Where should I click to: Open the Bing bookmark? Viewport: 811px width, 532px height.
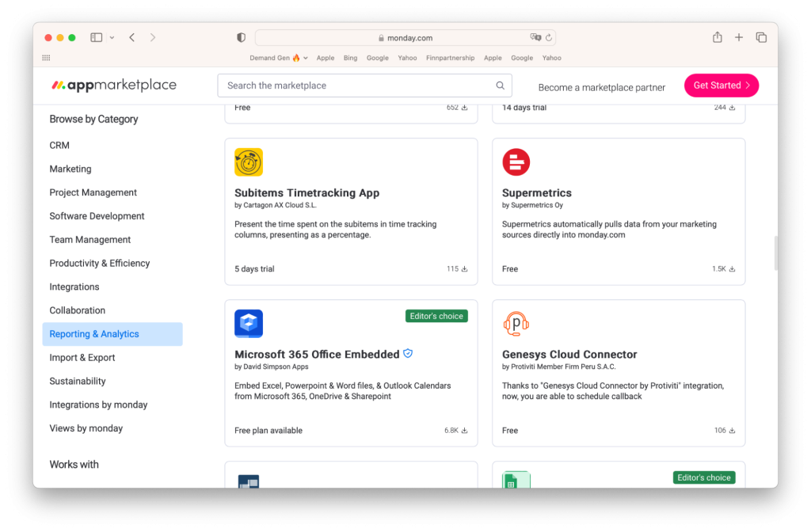click(x=350, y=58)
